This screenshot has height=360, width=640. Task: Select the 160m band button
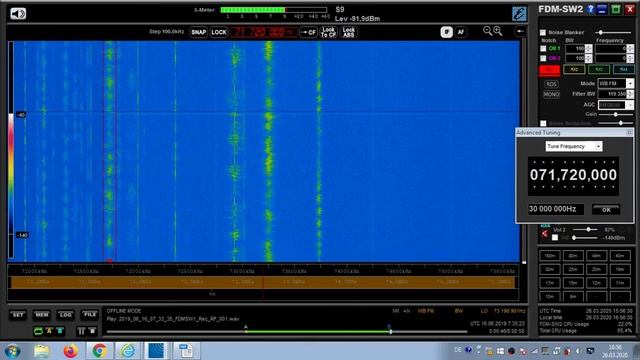coord(549,256)
